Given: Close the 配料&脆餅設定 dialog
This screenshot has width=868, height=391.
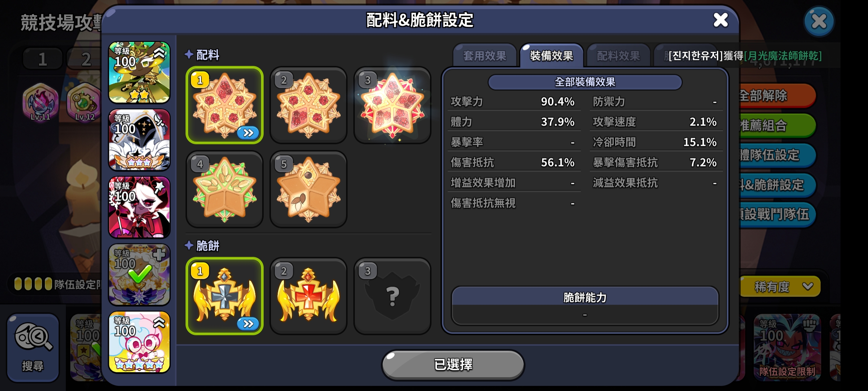Looking at the screenshot, I should click(x=720, y=20).
